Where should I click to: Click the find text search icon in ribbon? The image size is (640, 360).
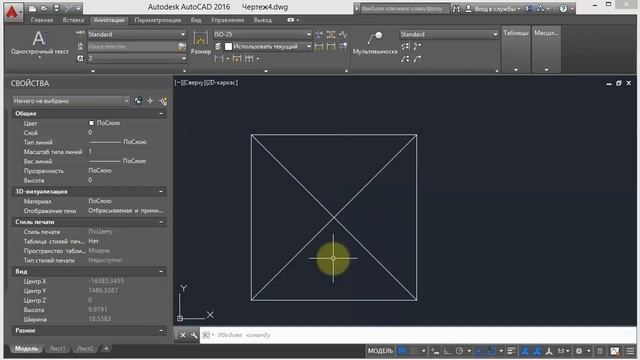pos(182,47)
